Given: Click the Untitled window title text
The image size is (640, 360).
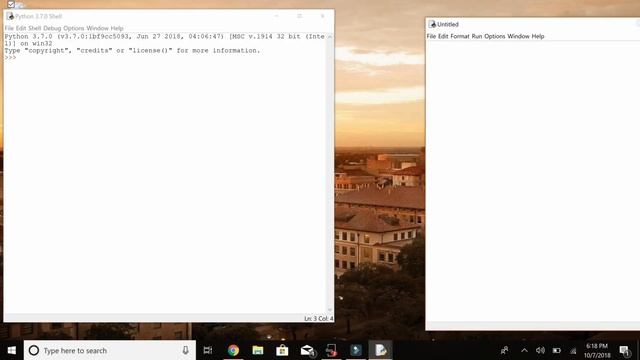Looking at the screenshot, I should coord(448,24).
